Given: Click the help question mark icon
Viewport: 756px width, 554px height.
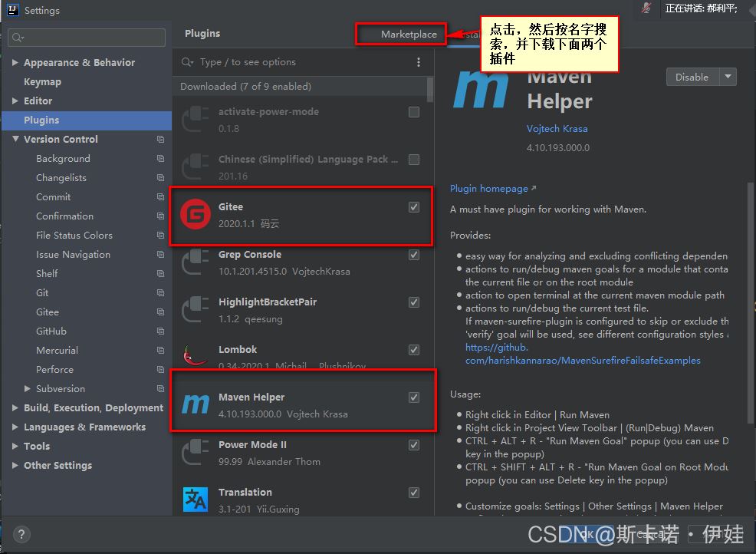Looking at the screenshot, I should pyautogui.click(x=21, y=534).
